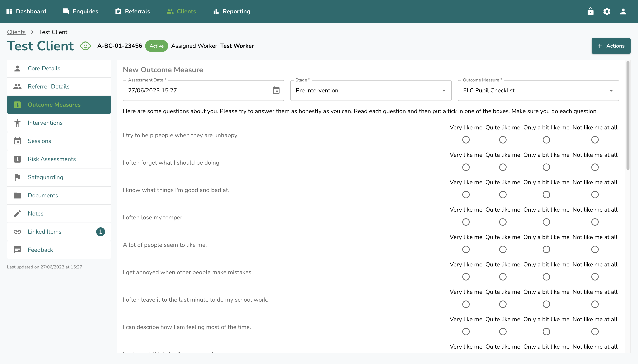Select 'Not like me at all' for losing temper
Viewport: 638px width, 364px height.
[595, 222]
